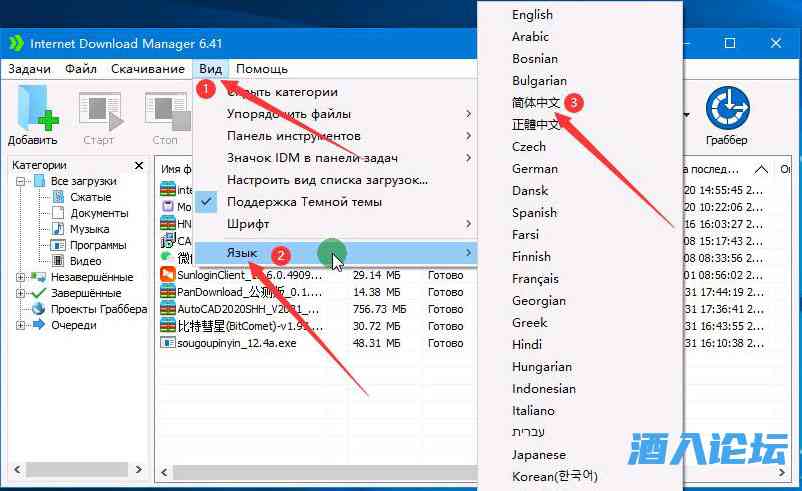
Task: Select the Видео category icon
Action: pyautogui.click(x=58, y=261)
